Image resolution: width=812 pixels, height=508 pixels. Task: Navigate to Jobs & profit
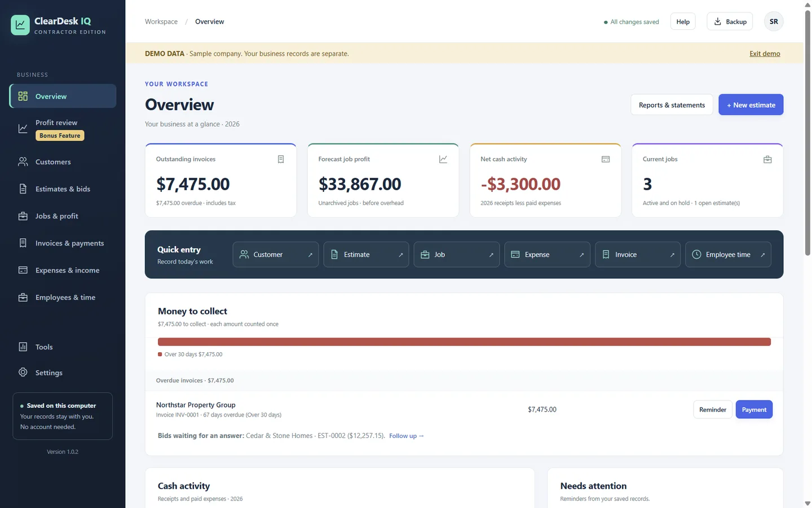[x=63, y=216]
